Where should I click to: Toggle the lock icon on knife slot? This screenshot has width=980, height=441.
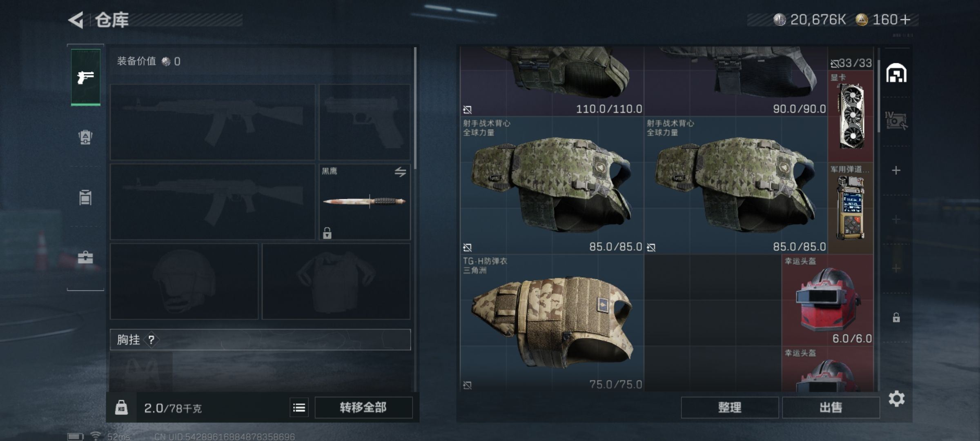tap(327, 233)
